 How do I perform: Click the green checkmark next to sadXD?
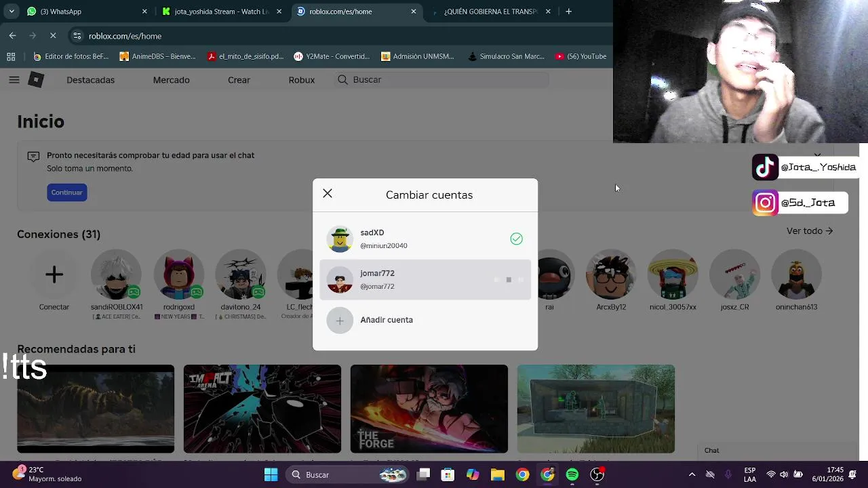click(517, 239)
